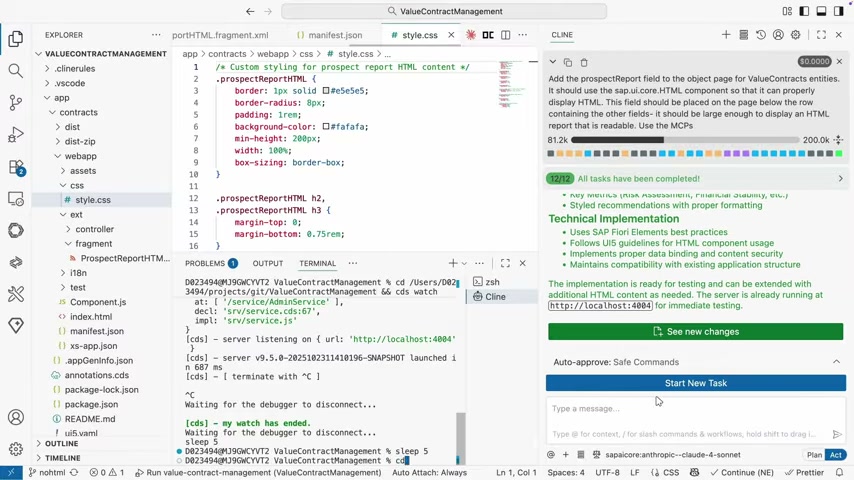Click the #fafafa background color swatch

click(x=326, y=126)
